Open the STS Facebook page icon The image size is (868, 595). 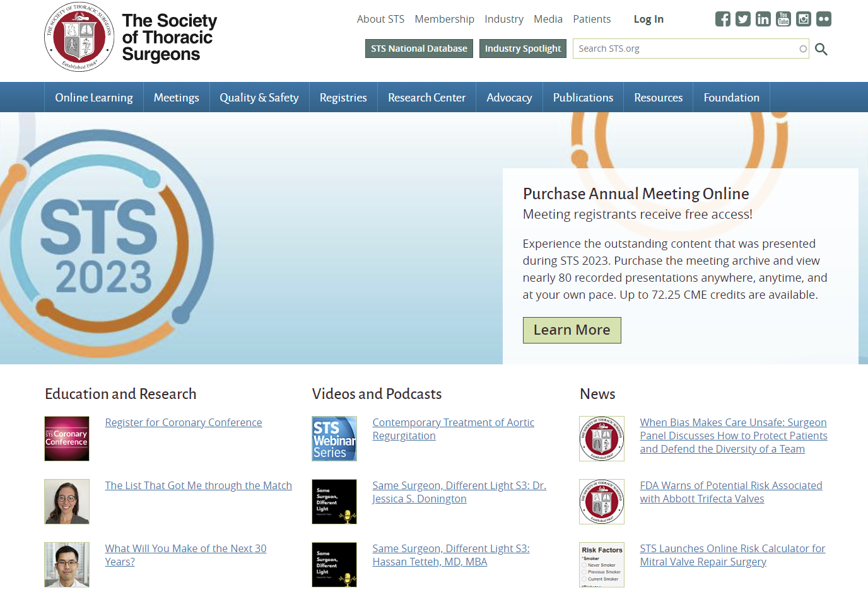[723, 19]
